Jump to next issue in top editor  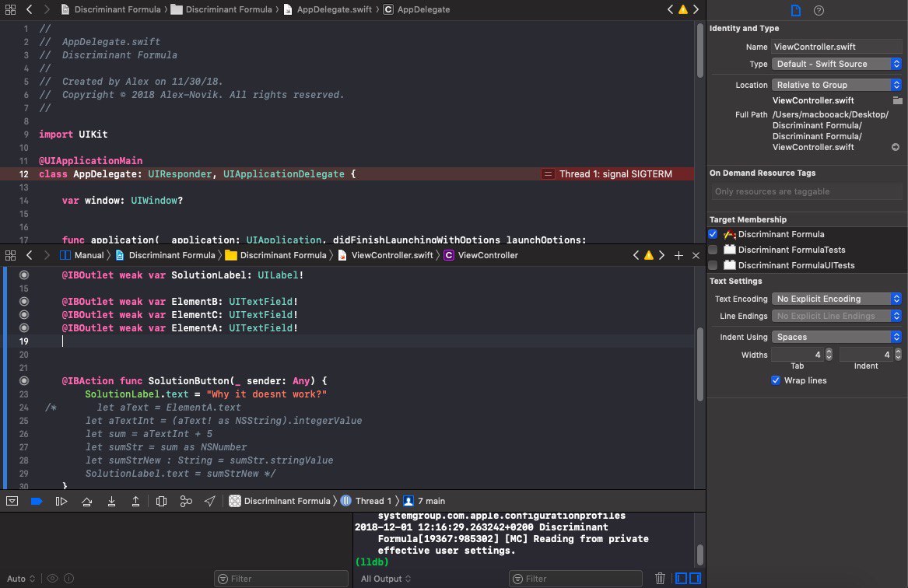click(x=696, y=9)
